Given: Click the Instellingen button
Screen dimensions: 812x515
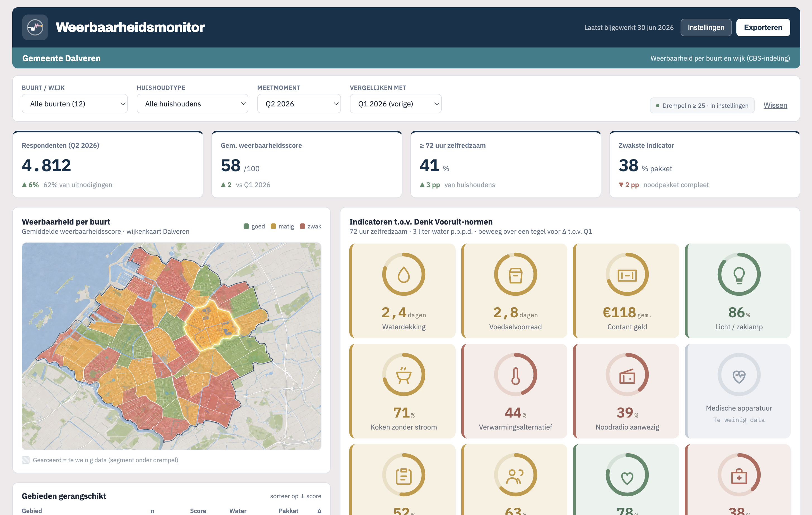Looking at the screenshot, I should (x=706, y=27).
